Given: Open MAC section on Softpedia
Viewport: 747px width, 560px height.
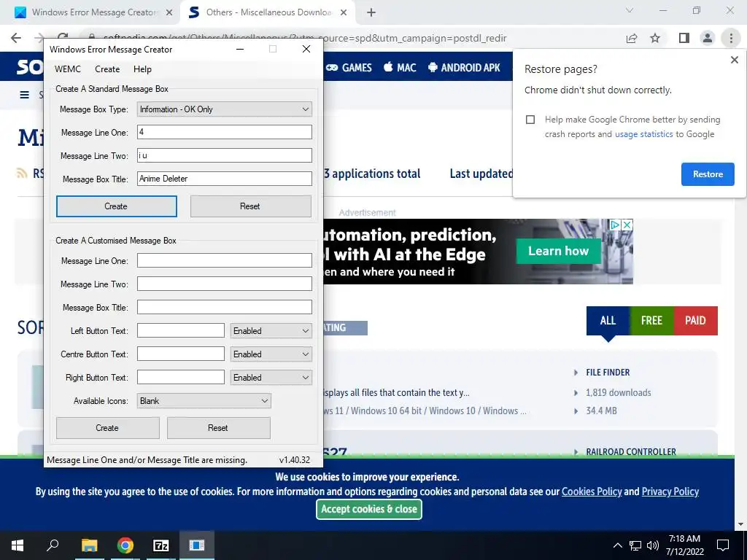Looking at the screenshot, I should click(400, 68).
